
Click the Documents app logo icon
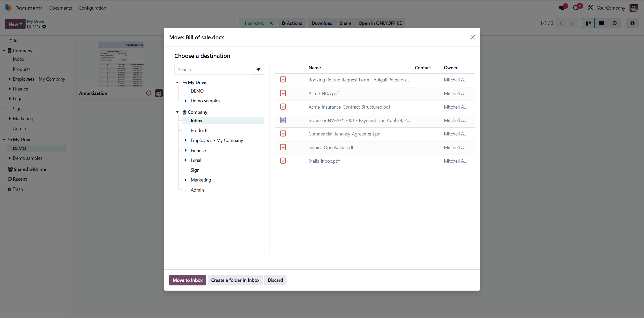point(8,8)
